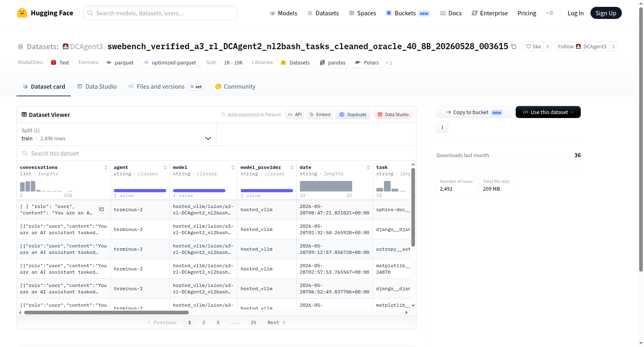Open Enterprise page
The height and width of the screenshot is (347, 644).
coord(490,13)
